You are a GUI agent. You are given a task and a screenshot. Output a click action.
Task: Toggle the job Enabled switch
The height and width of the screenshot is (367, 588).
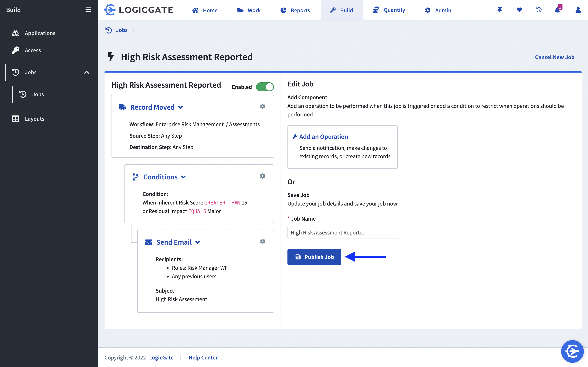tap(265, 87)
